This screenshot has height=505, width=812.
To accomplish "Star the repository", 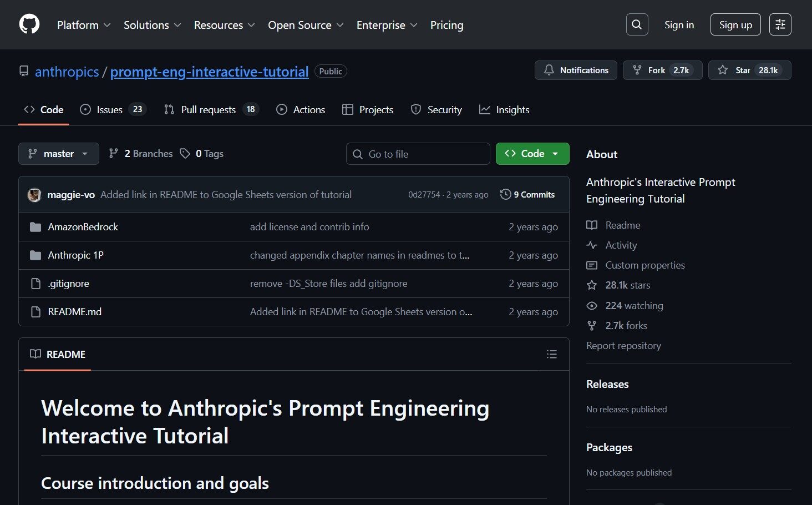I will 749,70.
